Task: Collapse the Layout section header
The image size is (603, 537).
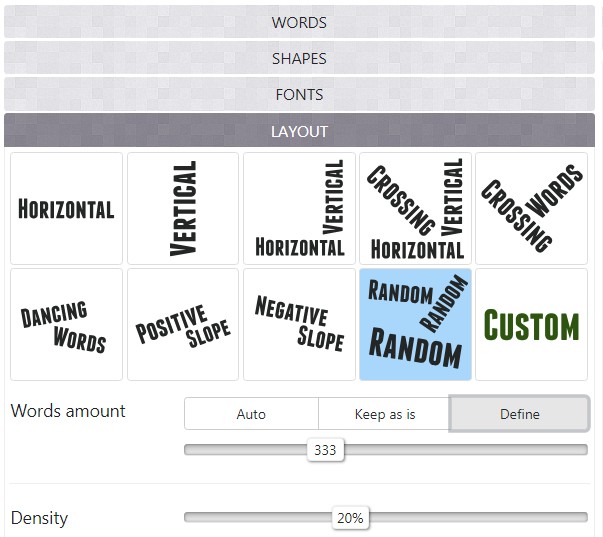Action: [x=299, y=131]
